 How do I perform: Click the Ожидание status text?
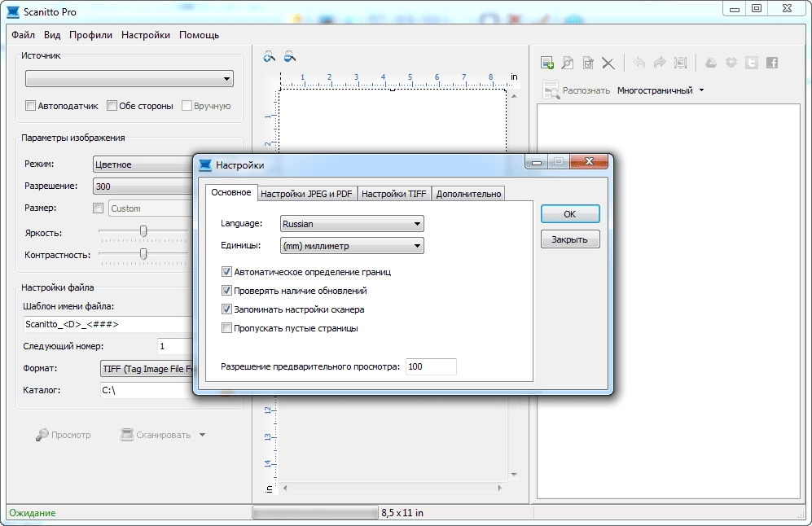[32, 512]
